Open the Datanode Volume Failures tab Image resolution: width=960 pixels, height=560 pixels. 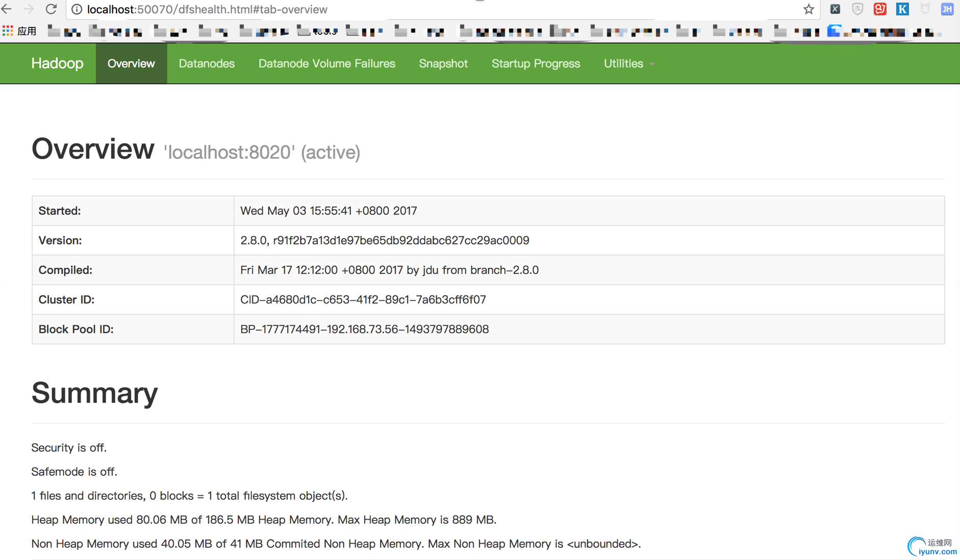pos(327,63)
